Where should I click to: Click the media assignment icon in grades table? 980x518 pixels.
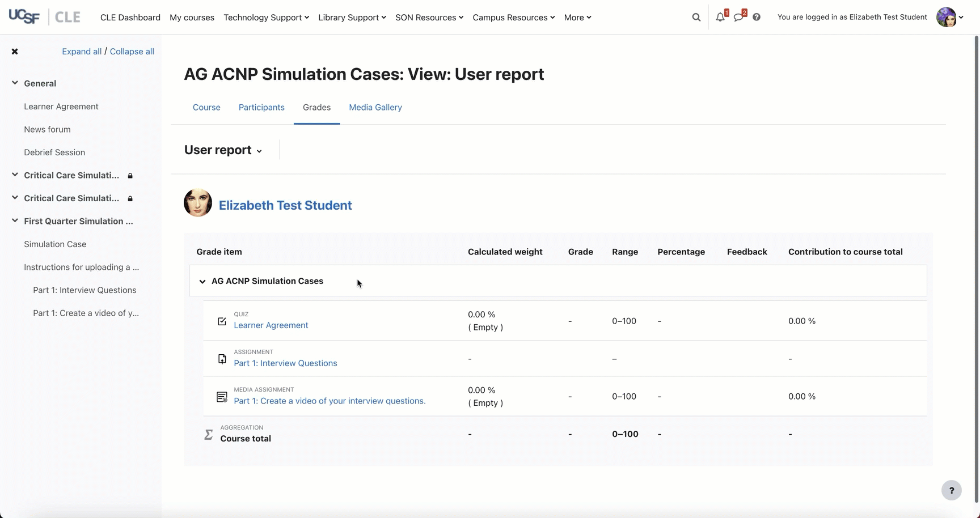tap(222, 397)
